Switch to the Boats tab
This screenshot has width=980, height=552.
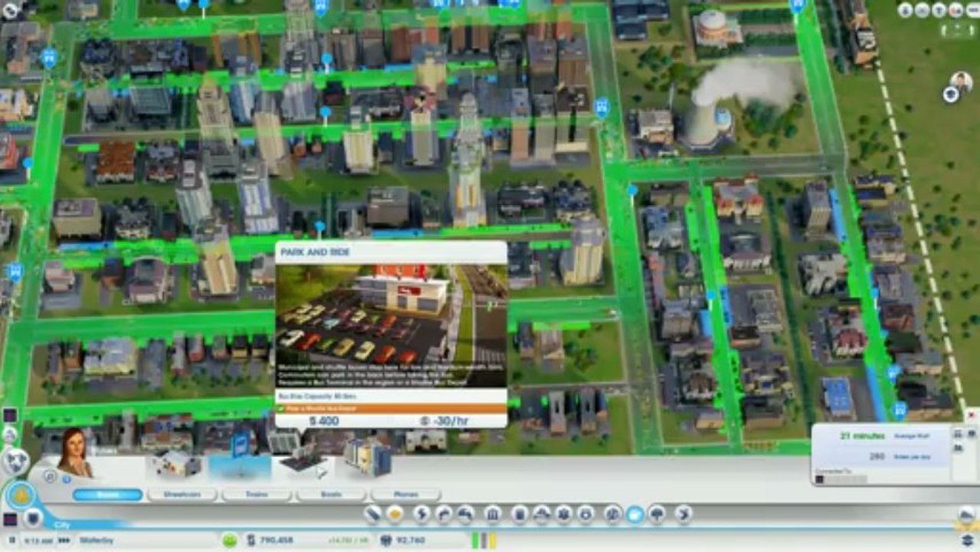point(331,495)
